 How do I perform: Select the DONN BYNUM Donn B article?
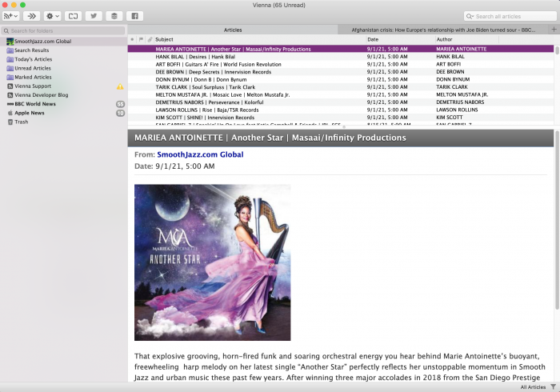pos(341,79)
